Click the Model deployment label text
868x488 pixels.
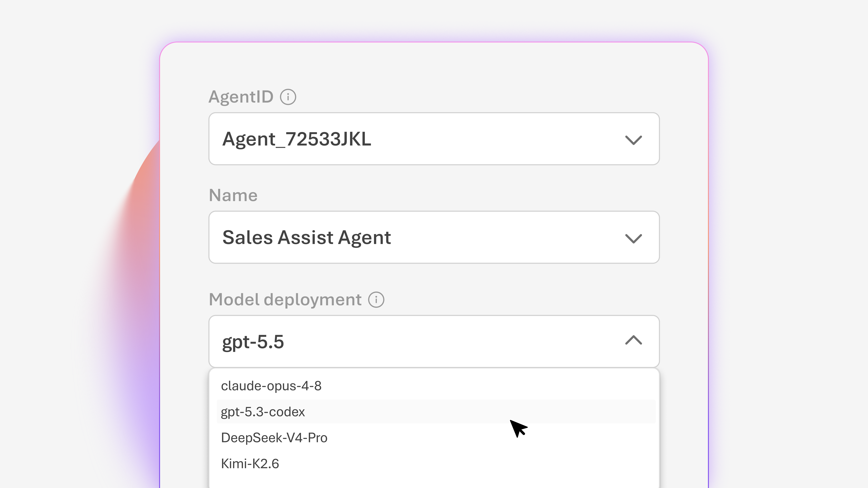pyautogui.click(x=285, y=300)
